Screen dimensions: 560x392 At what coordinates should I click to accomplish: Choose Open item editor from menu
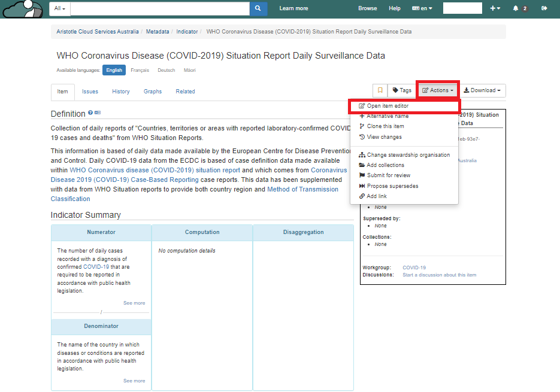(x=388, y=106)
